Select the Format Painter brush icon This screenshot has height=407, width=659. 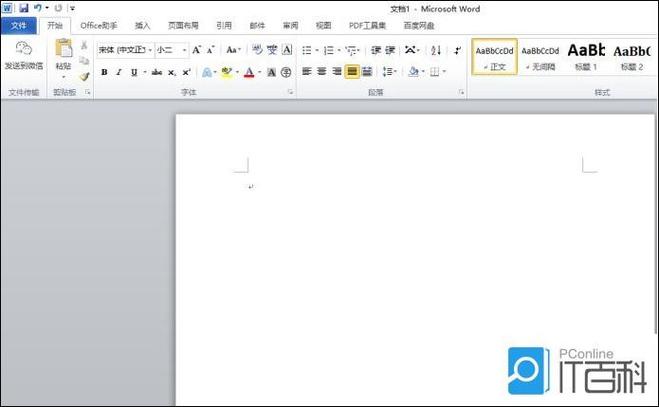(x=84, y=76)
